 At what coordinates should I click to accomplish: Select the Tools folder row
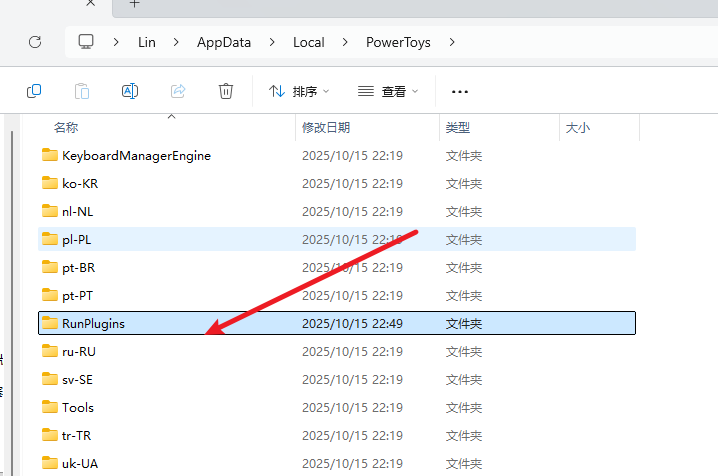(78, 407)
